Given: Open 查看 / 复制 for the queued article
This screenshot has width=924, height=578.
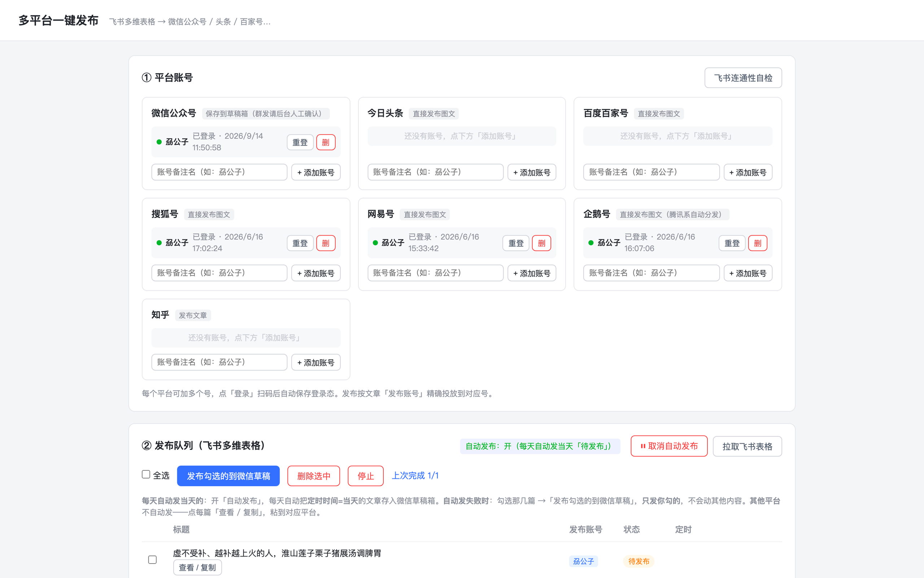Looking at the screenshot, I should point(197,567).
